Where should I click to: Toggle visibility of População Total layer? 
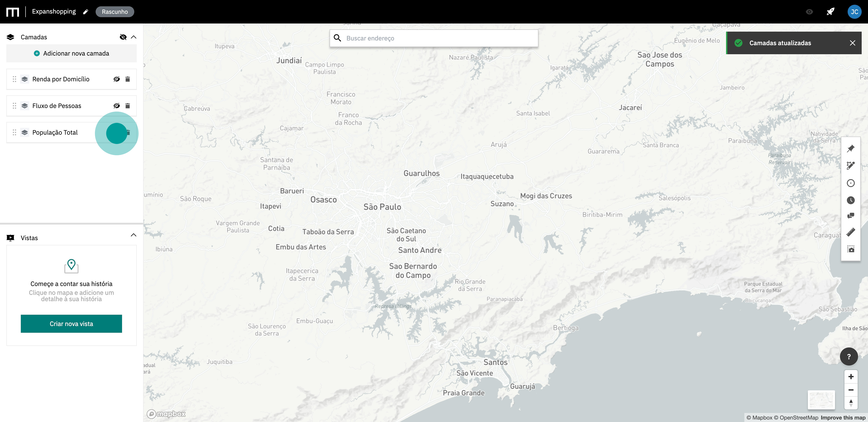coord(117,133)
